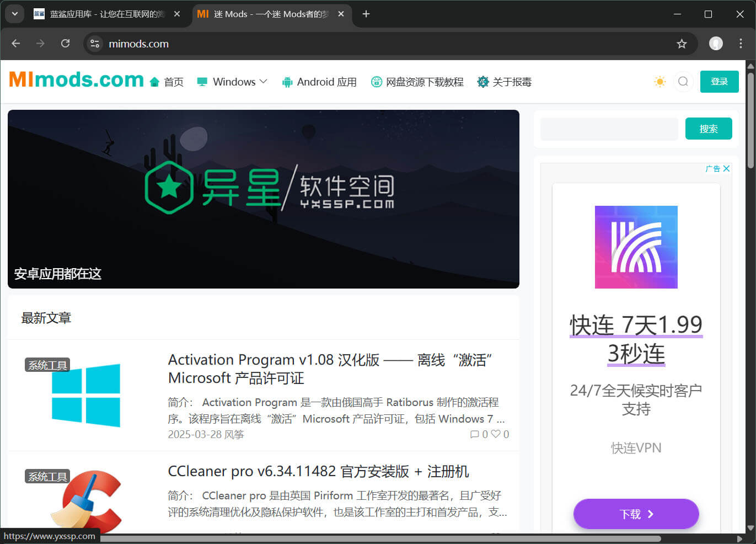This screenshot has width=756, height=544.
Task: Bookmark this page with star icon
Action: click(x=682, y=44)
